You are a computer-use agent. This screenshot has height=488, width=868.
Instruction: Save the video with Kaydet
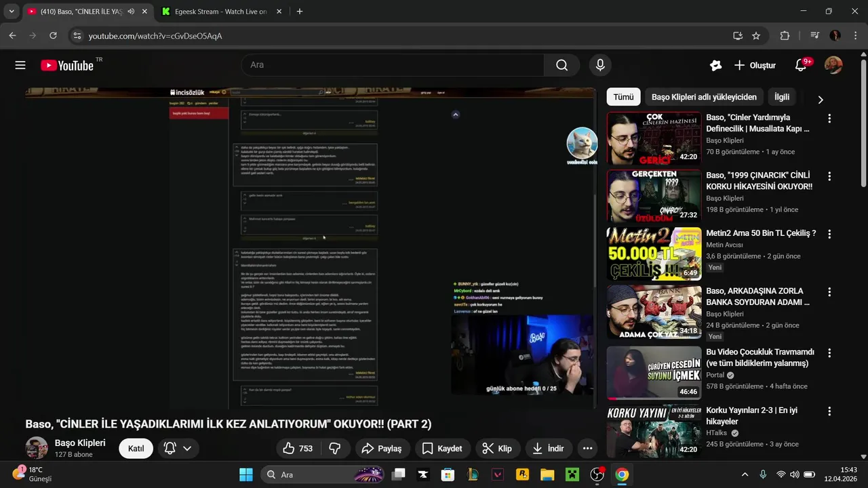click(x=442, y=448)
